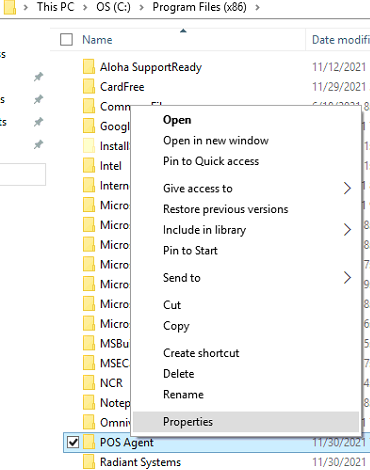The height and width of the screenshot is (470, 370).
Task: Click the 11/30/2021 date for Radiant Systems
Action: (339, 462)
